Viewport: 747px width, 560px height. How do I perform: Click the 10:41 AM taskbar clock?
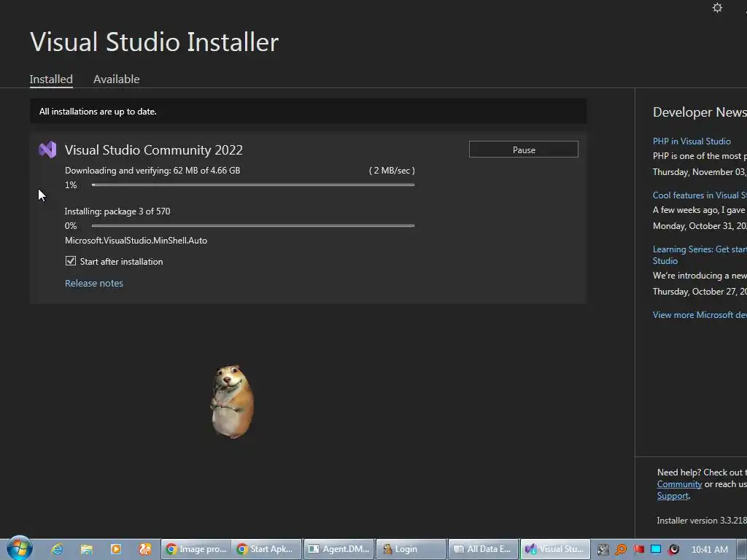point(709,550)
